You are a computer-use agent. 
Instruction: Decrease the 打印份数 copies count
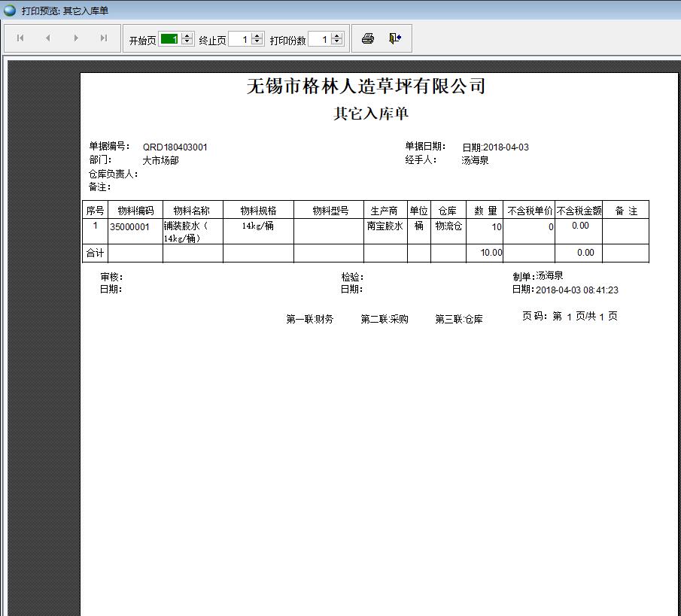[336, 42]
